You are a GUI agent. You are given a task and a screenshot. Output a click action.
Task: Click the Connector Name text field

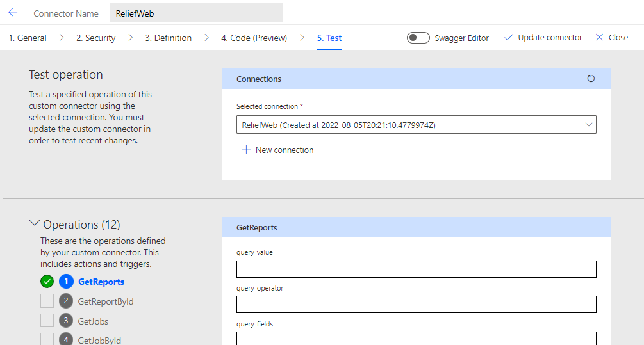(x=196, y=13)
